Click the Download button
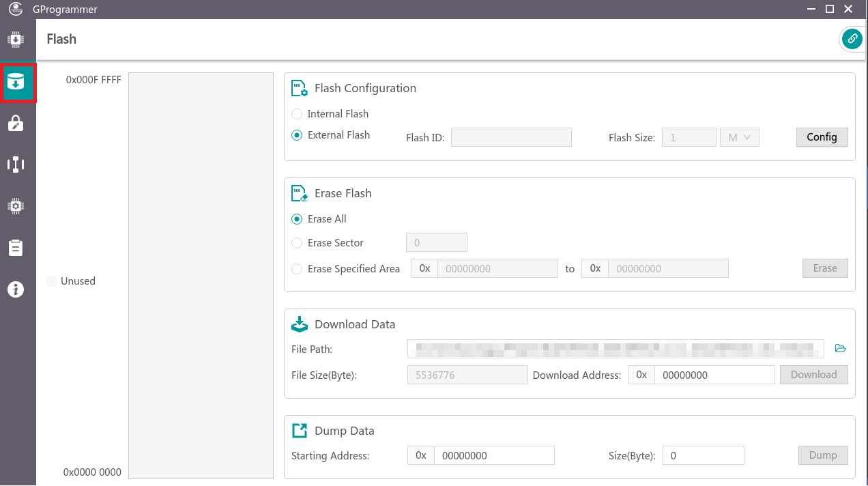Image resolution: width=868 pixels, height=486 pixels. [x=813, y=375]
